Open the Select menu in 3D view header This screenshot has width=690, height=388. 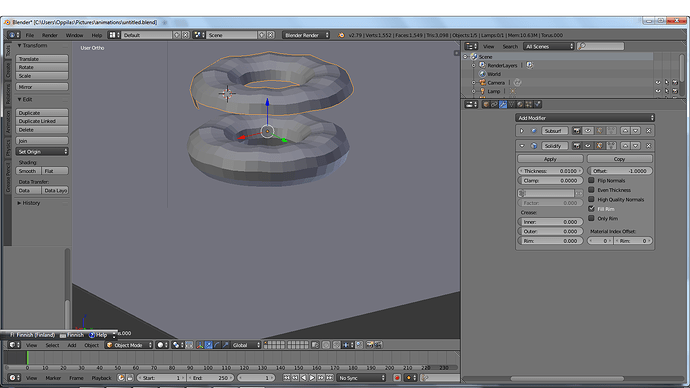click(x=52, y=345)
